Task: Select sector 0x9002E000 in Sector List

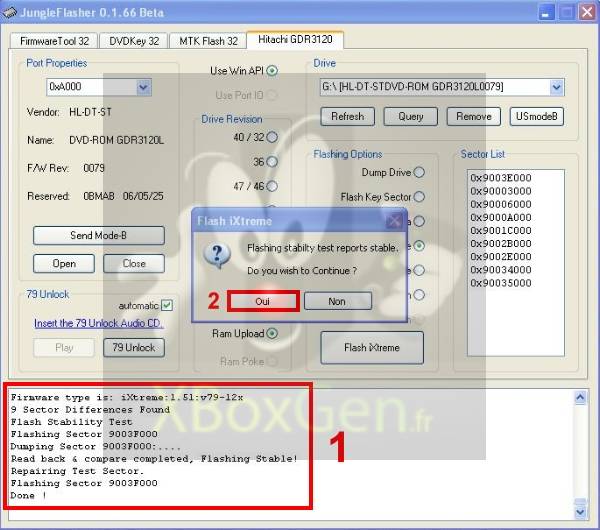Action: (501, 256)
